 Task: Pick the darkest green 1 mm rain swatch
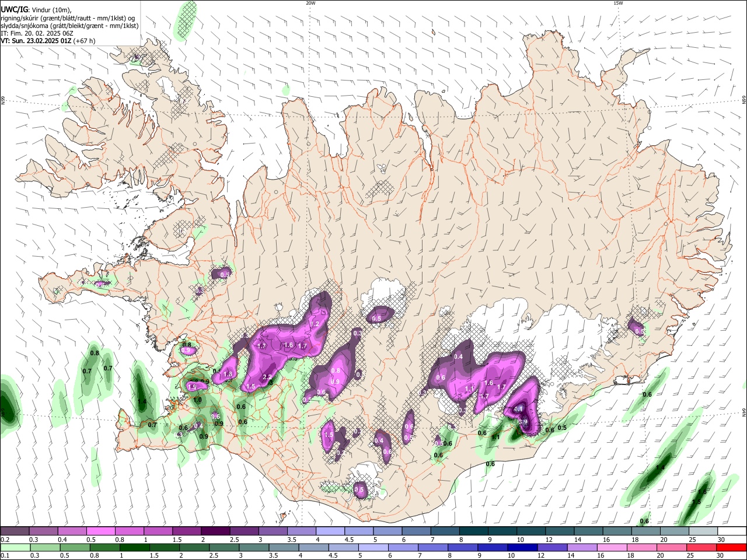point(134,547)
